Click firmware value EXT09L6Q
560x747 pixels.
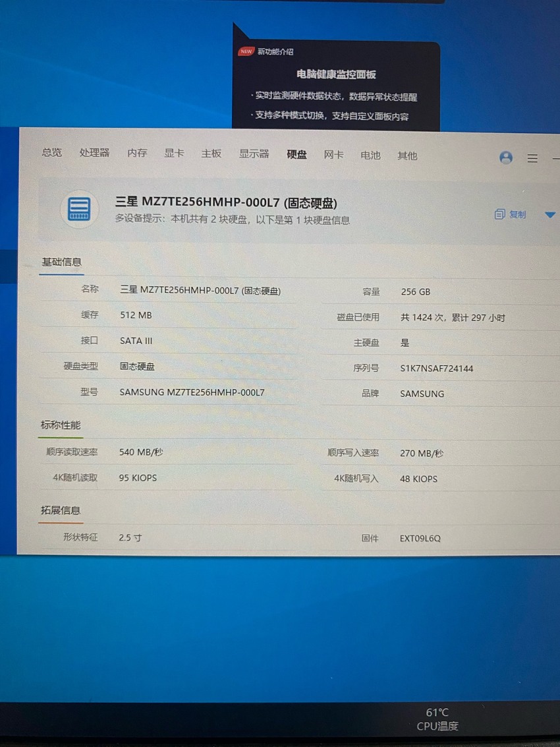pos(420,539)
